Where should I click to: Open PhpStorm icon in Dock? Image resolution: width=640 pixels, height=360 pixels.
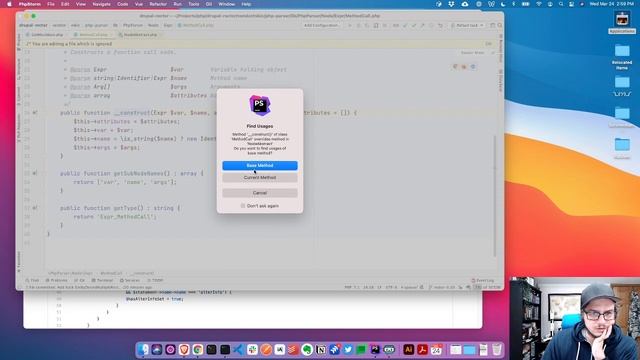click(x=375, y=349)
